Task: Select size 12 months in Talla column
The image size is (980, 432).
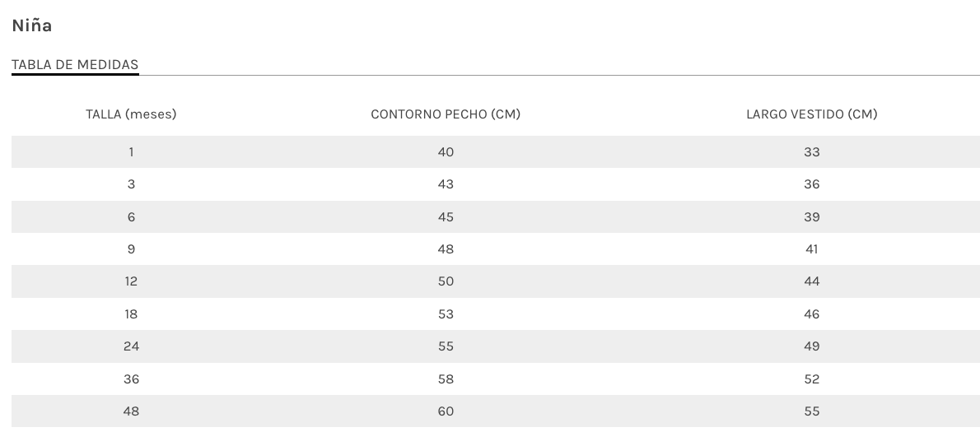Action: (x=131, y=281)
